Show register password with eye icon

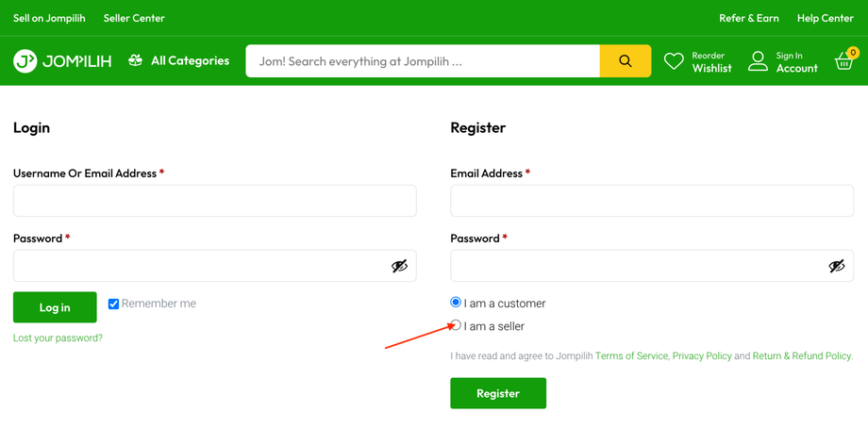[x=837, y=266]
